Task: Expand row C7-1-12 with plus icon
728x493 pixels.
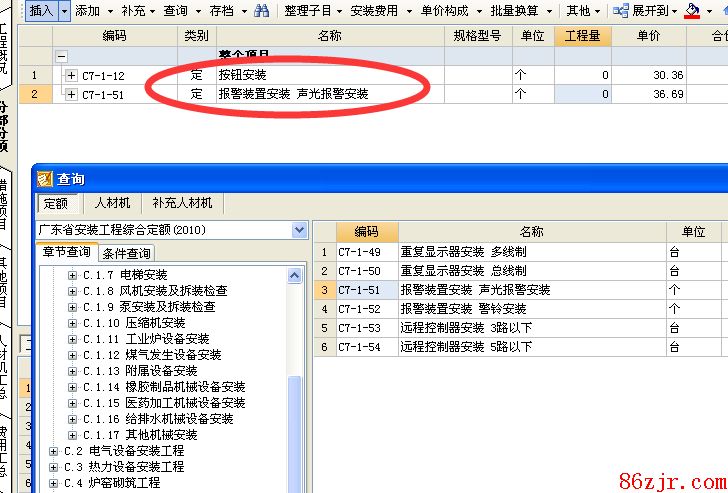Action: pyautogui.click(x=71, y=75)
